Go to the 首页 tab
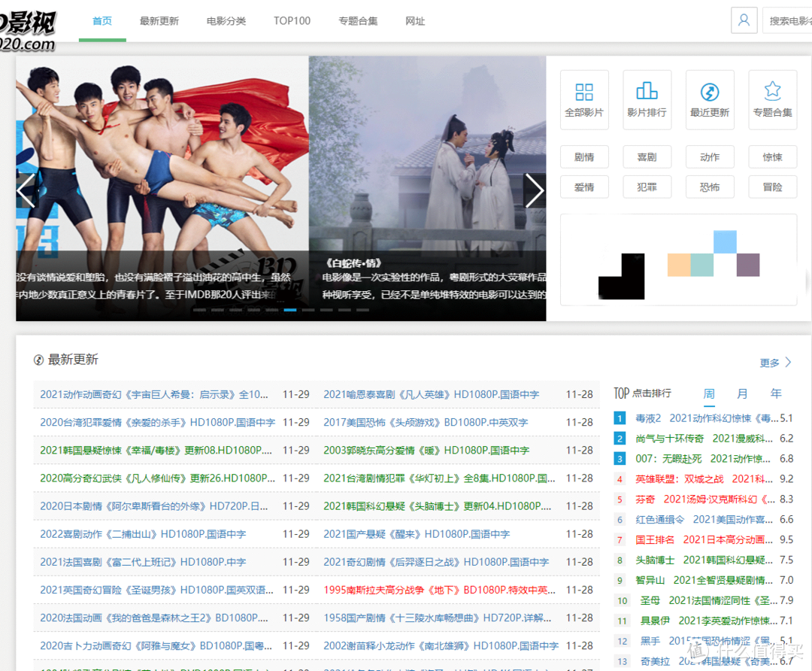This screenshot has height=671, width=812. tap(102, 21)
